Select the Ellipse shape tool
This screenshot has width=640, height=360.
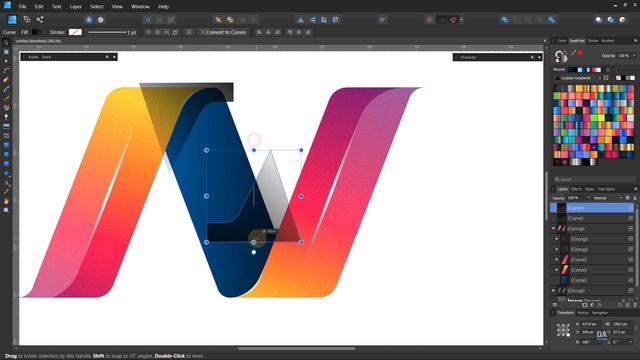pyautogui.click(x=6, y=154)
